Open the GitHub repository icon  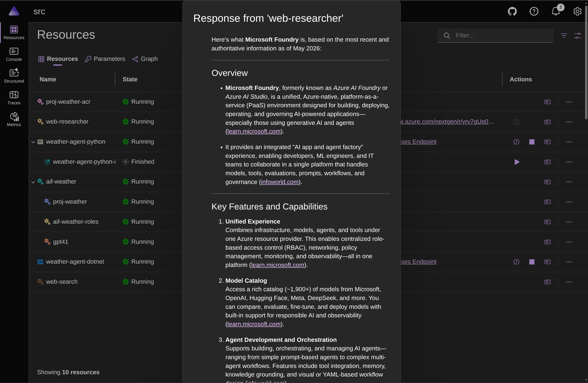512,11
